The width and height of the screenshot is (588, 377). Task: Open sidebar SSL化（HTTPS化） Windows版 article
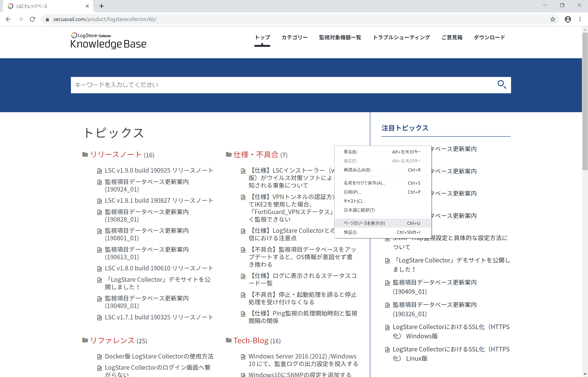[x=451, y=331]
